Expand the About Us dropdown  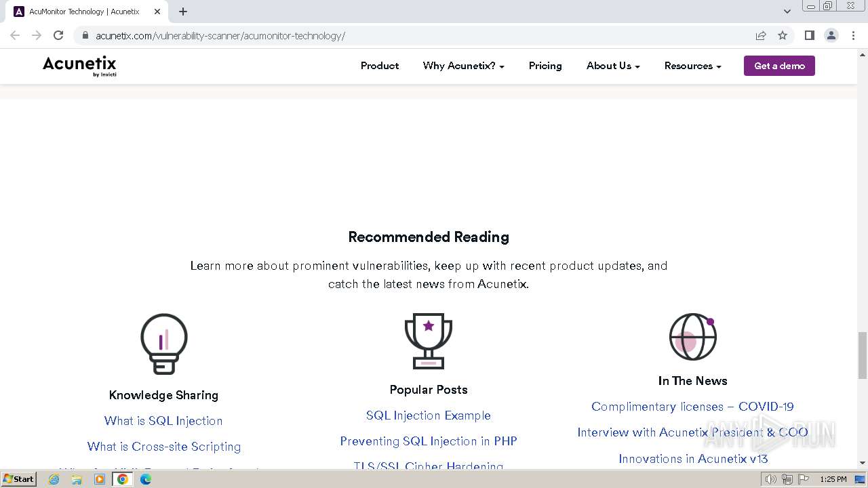click(x=613, y=66)
